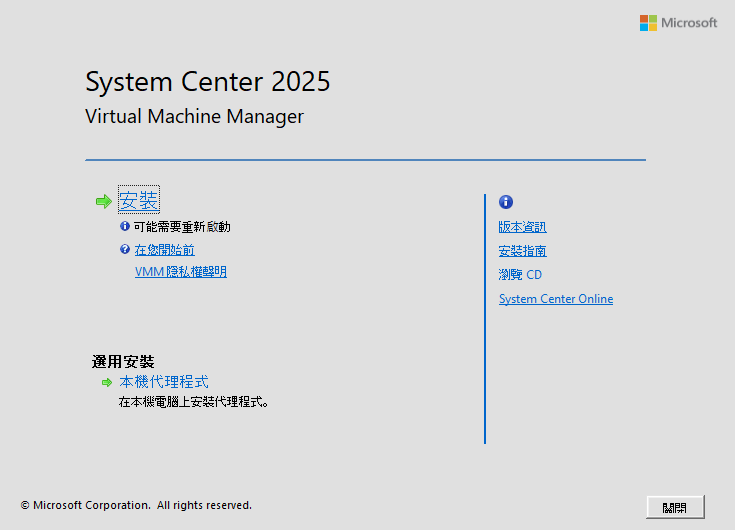Visit the System Center Online link
Image resolution: width=735 pixels, height=530 pixels.
point(555,299)
